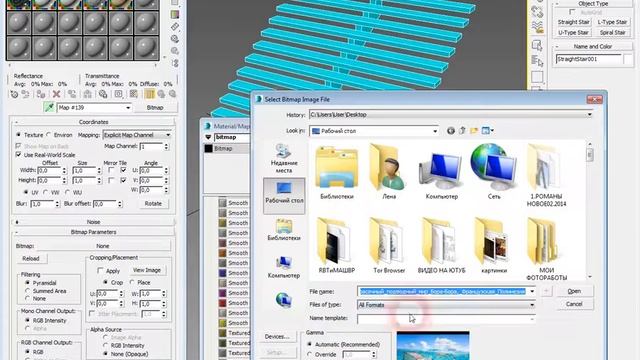The height and width of the screenshot is (360, 640).
Task: Click the Spiral Stair button
Action: click(612, 32)
